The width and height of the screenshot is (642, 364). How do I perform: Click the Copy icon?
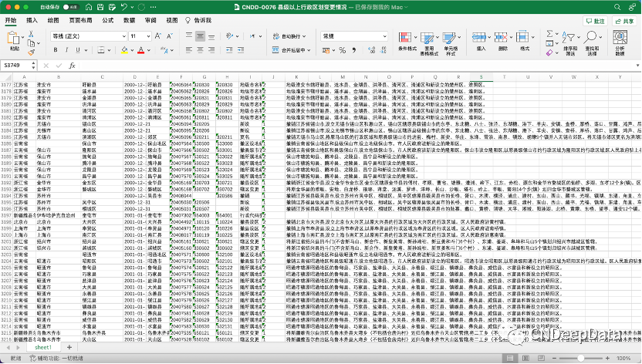click(31, 43)
